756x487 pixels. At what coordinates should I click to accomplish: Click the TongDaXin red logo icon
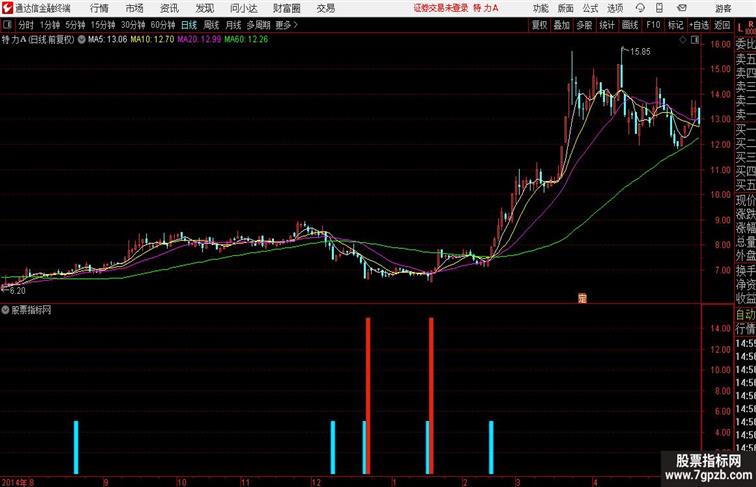7,8
